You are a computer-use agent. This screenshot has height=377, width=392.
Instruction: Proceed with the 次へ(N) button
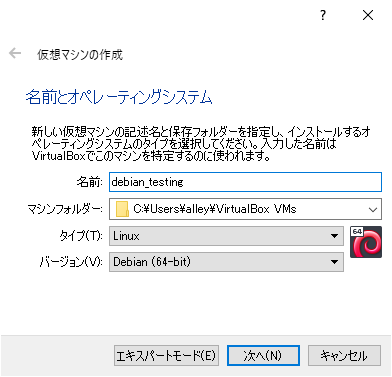pyautogui.click(x=263, y=356)
